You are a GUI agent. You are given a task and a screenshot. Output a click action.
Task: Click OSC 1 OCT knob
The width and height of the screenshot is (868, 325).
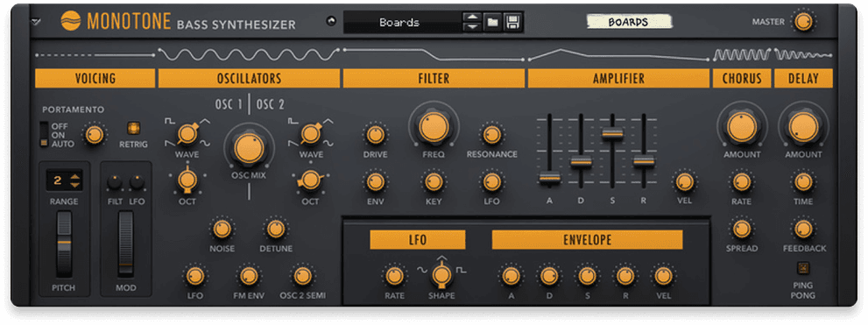click(187, 180)
